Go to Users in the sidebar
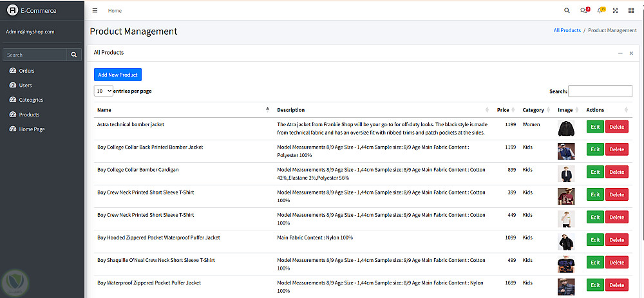 pos(25,85)
